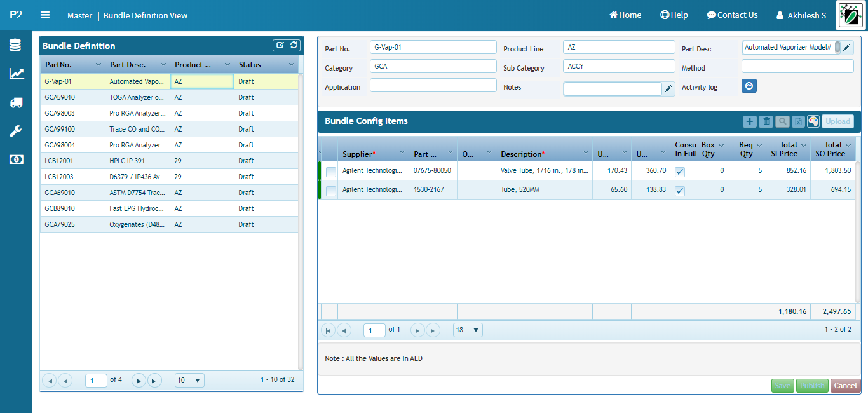Click the company logo icon in the top bar
Image resolution: width=868 pixels, height=413 pixels.
850,15
